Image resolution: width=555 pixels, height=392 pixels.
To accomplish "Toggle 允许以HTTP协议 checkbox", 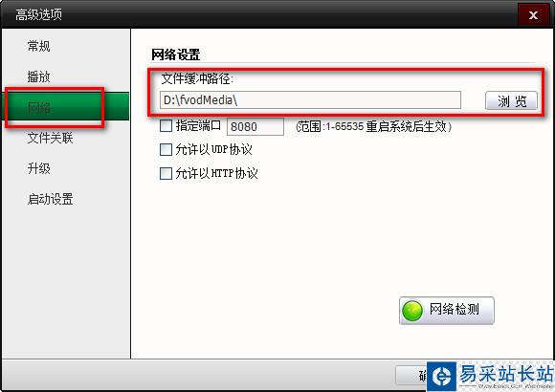I will [166, 174].
